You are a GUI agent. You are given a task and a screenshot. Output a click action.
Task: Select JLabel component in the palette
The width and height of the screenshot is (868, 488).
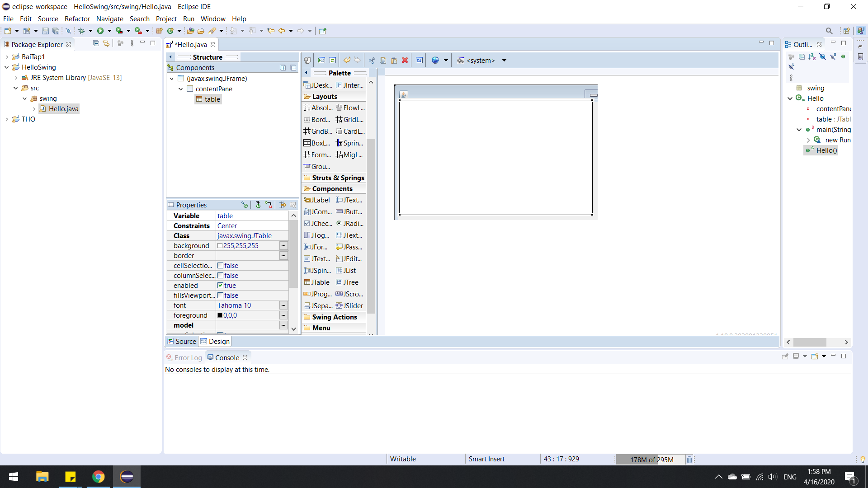[x=318, y=200]
